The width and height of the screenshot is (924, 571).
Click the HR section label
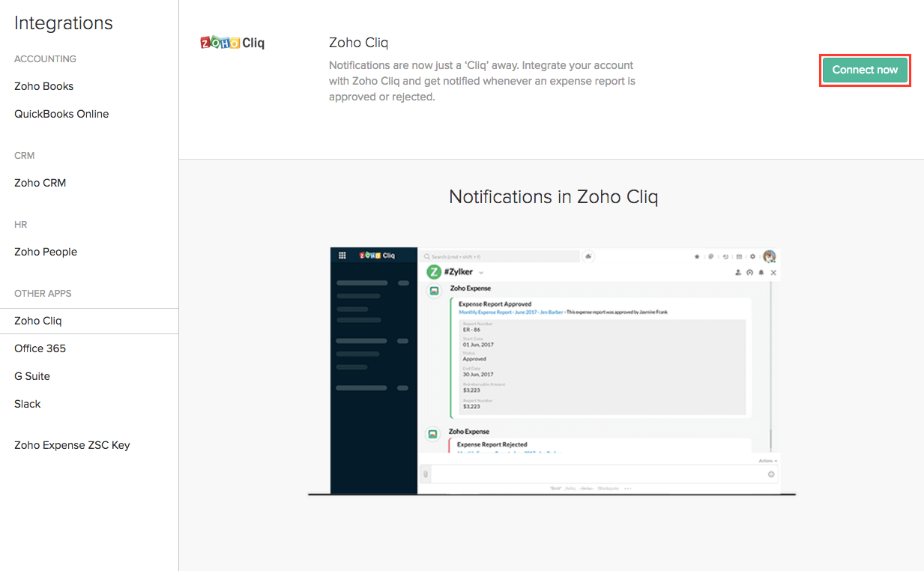pos(21,224)
